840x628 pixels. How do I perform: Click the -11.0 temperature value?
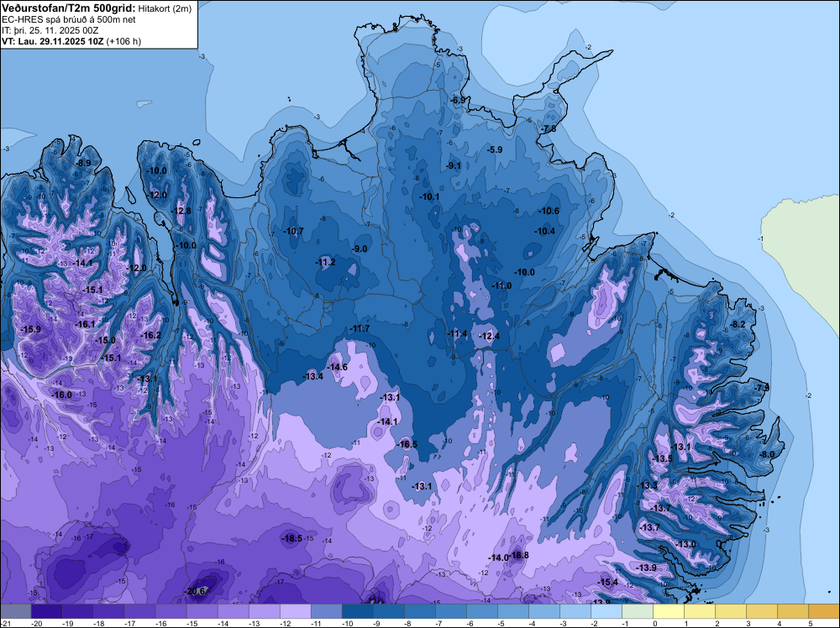pos(501,286)
